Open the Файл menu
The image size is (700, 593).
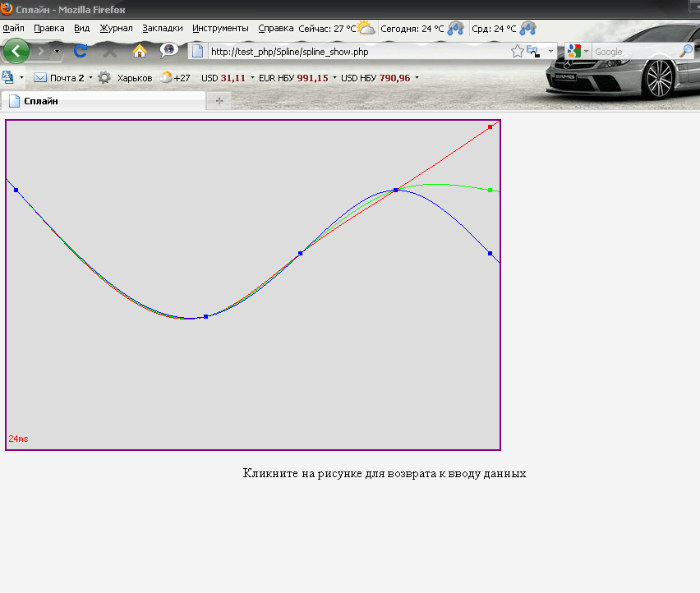pyautogui.click(x=13, y=28)
